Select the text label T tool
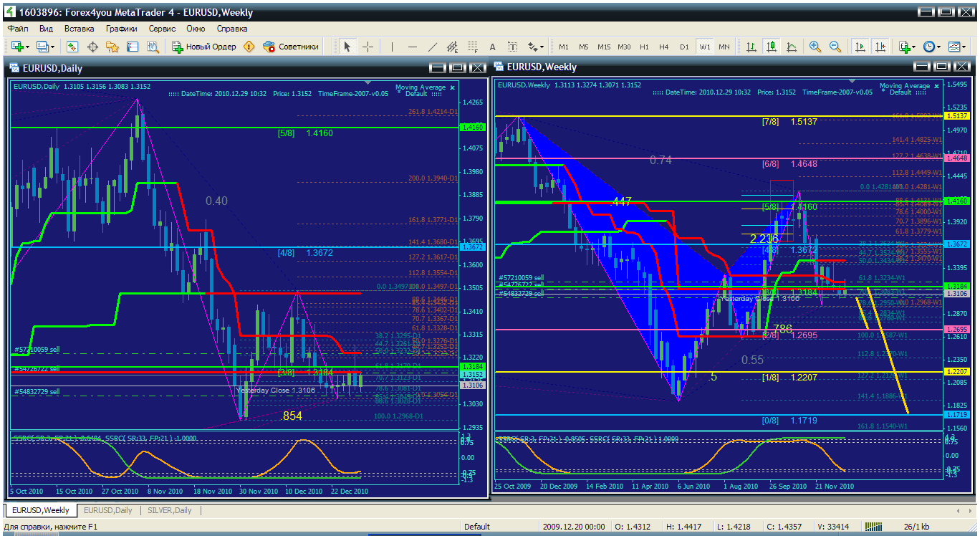 (x=512, y=47)
